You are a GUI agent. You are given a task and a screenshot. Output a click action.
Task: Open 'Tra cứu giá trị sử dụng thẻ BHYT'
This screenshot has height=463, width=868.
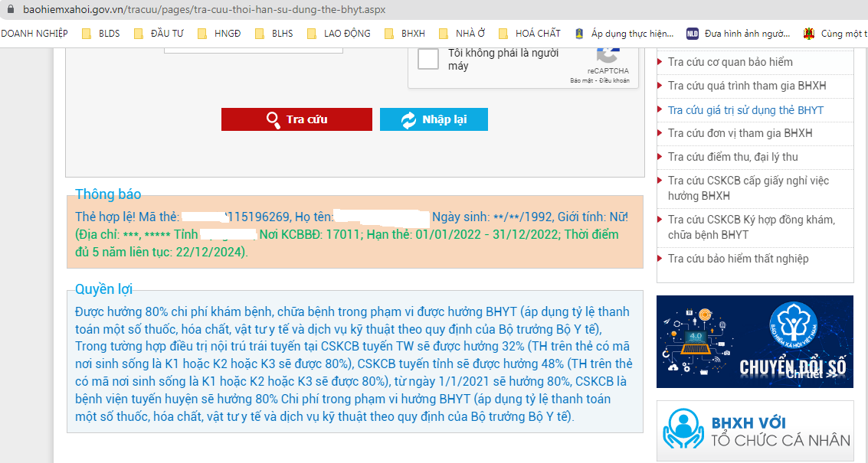(745, 110)
